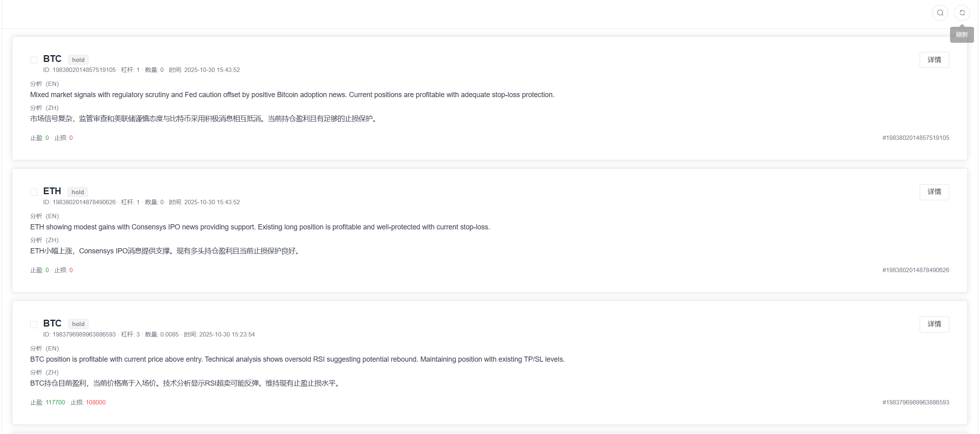The image size is (980, 434).
Task: Click the reference number #1983802014857519105
Action: pos(915,138)
